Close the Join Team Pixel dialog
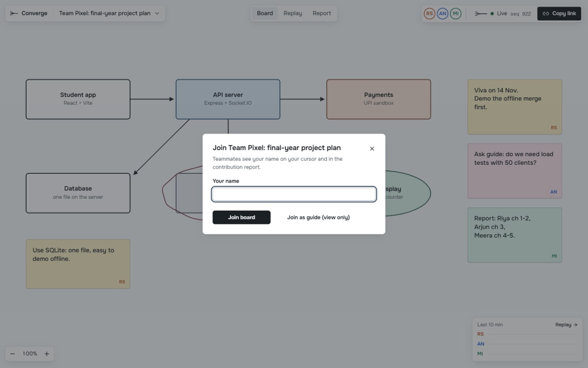Viewport: 588px width, 368px height. [x=372, y=149]
